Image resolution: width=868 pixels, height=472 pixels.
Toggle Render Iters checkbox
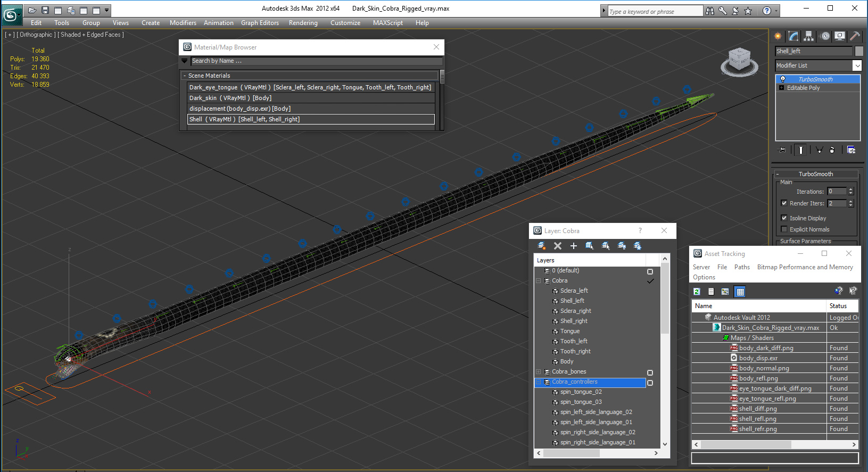(784, 203)
